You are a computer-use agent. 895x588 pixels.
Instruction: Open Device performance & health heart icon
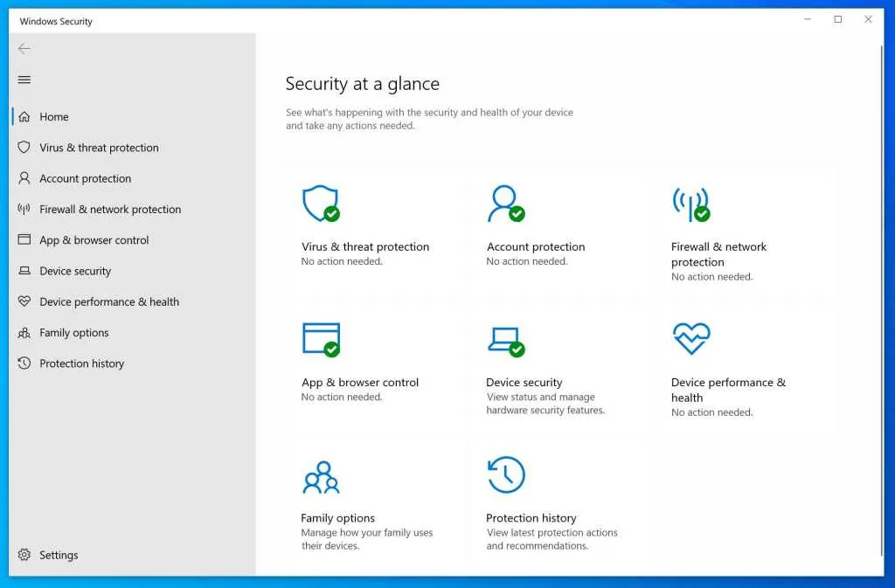click(690, 339)
